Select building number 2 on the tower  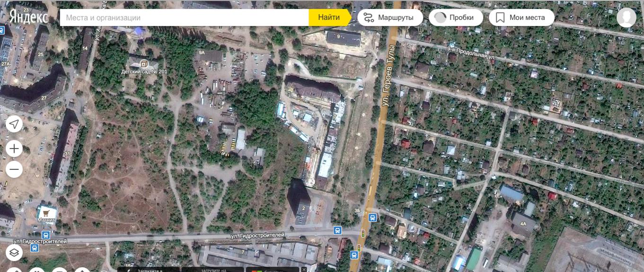(x=303, y=208)
